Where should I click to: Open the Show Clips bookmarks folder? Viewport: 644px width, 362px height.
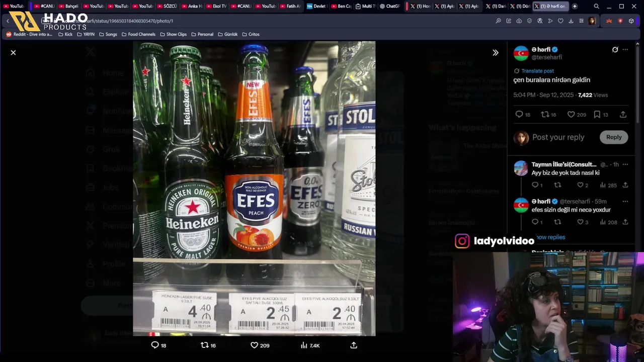click(173, 34)
